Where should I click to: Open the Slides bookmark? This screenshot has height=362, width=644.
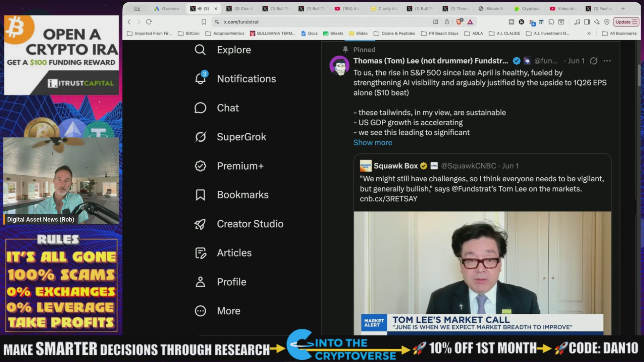[358, 34]
